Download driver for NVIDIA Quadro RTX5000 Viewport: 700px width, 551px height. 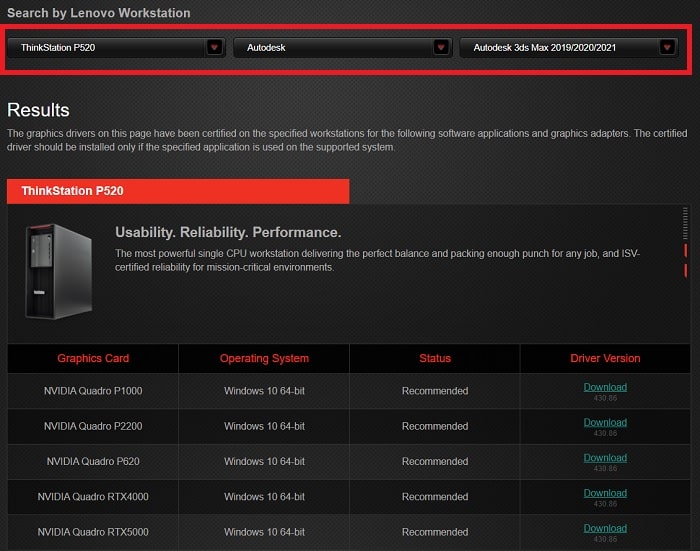click(605, 528)
